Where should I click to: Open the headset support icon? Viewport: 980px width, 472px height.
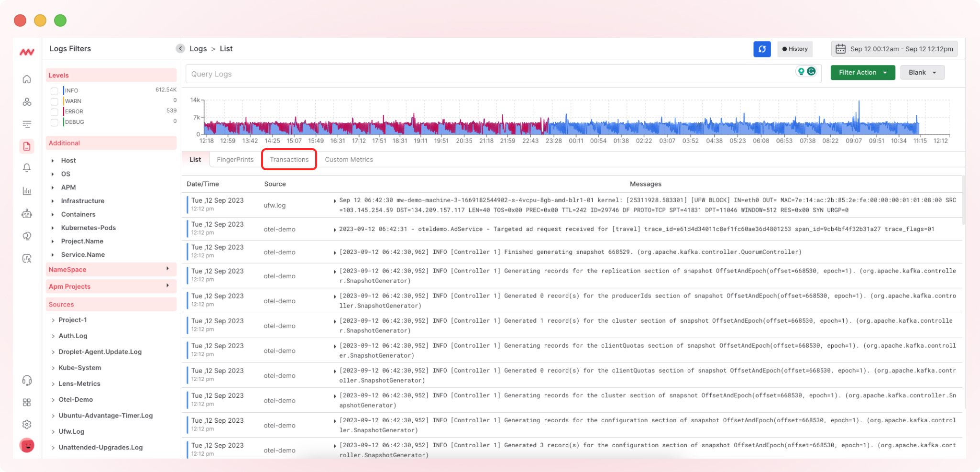27,381
